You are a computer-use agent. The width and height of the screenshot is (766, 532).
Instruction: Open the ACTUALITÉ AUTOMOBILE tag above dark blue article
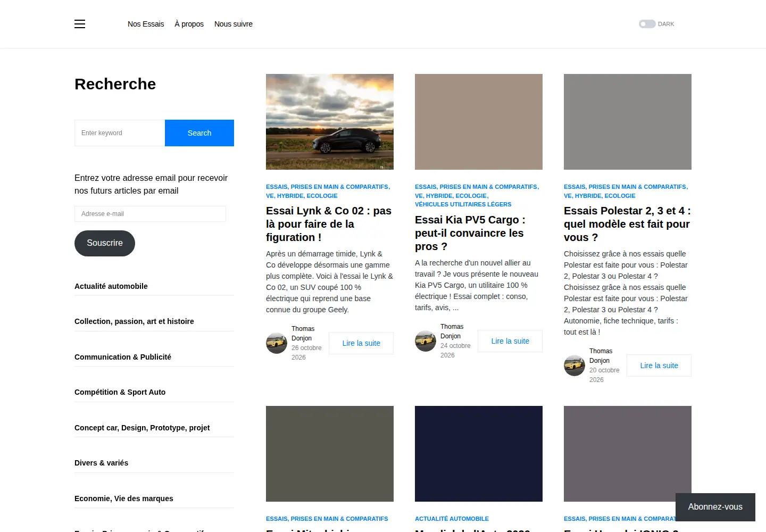click(452, 519)
